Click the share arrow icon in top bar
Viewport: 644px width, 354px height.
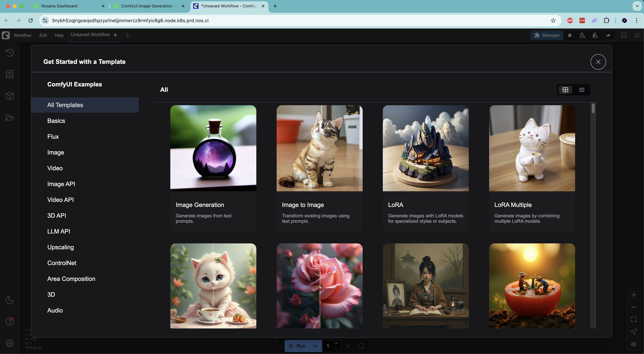coord(608,35)
